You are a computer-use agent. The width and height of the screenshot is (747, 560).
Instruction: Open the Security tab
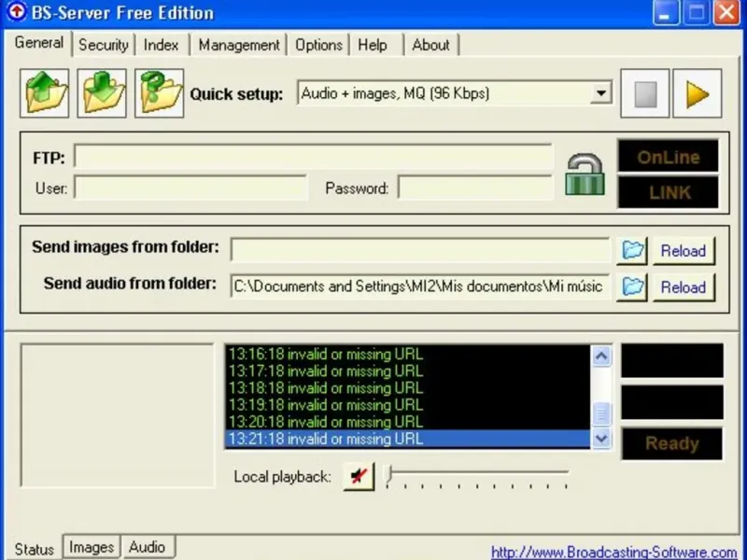(x=104, y=45)
